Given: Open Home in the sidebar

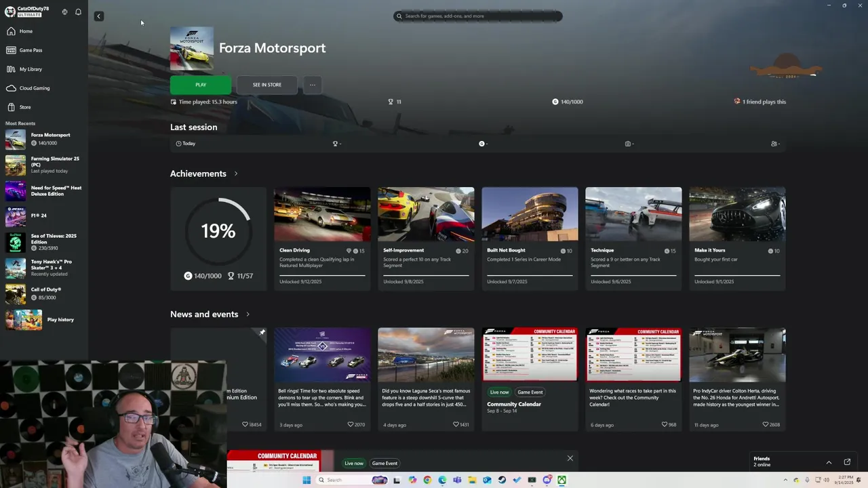Looking at the screenshot, I should [44, 31].
